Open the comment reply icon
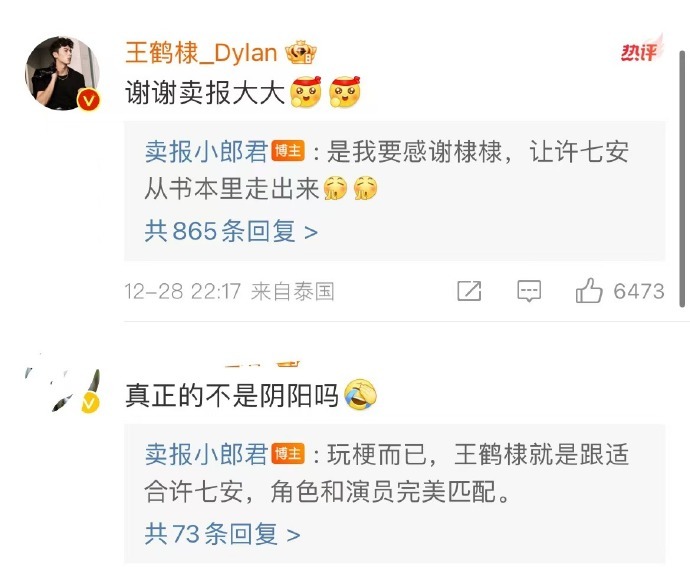Image resolution: width=690 pixels, height=574 pixels. click(529, 291)
